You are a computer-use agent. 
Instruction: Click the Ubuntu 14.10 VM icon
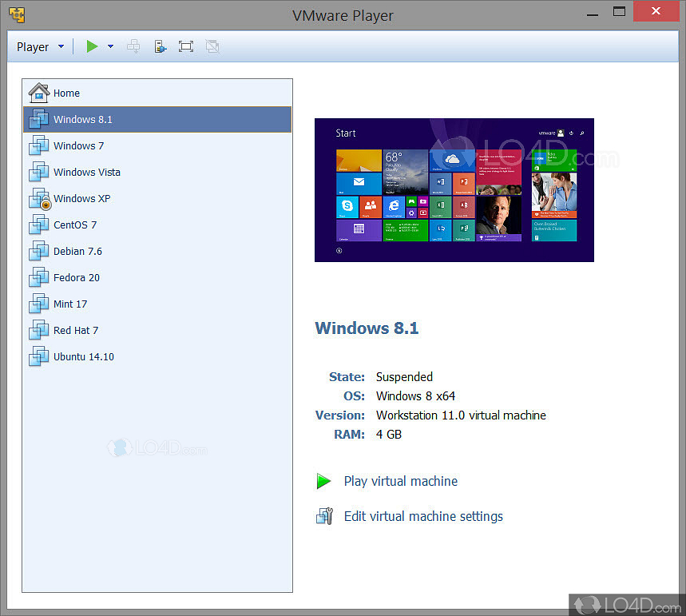(39, 357)
